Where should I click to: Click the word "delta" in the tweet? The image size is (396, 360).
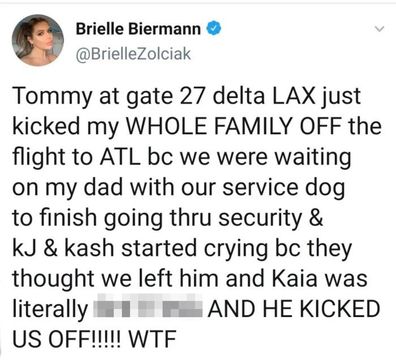click(x=239, y=96)
